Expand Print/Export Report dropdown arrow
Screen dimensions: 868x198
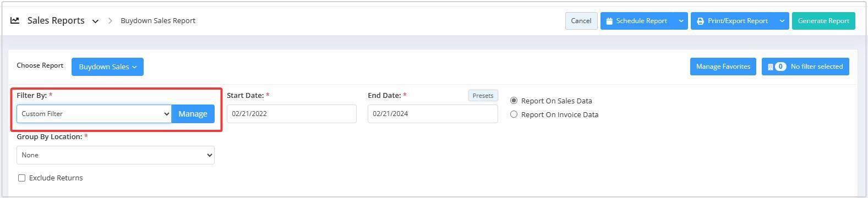(x=782, y=21)
